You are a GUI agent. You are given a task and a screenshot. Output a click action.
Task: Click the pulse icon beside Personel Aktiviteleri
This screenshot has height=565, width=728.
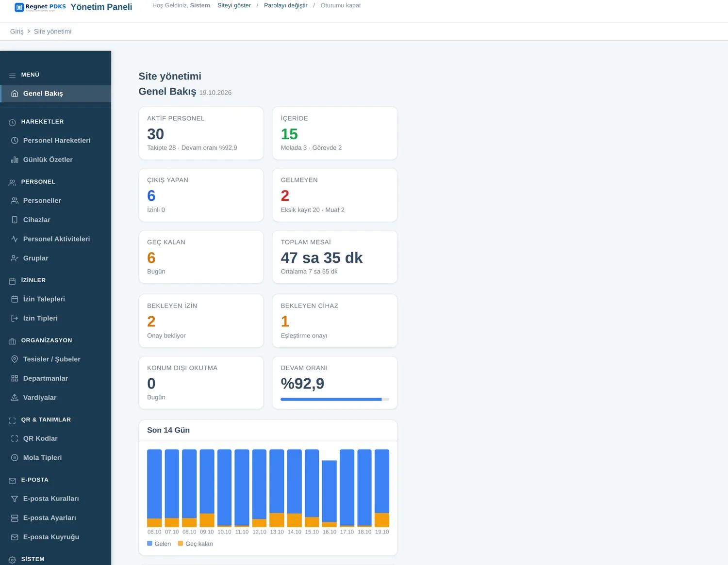click(15, 239)
